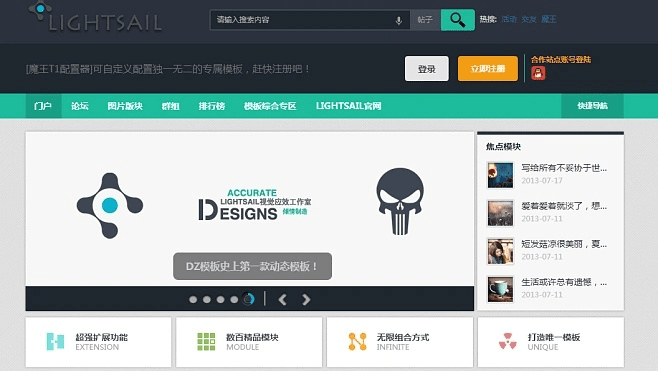Click girl thumbnail beside 短发菇凉 article
This screenshot has width=658, height=371.
(x=500, y=251)
